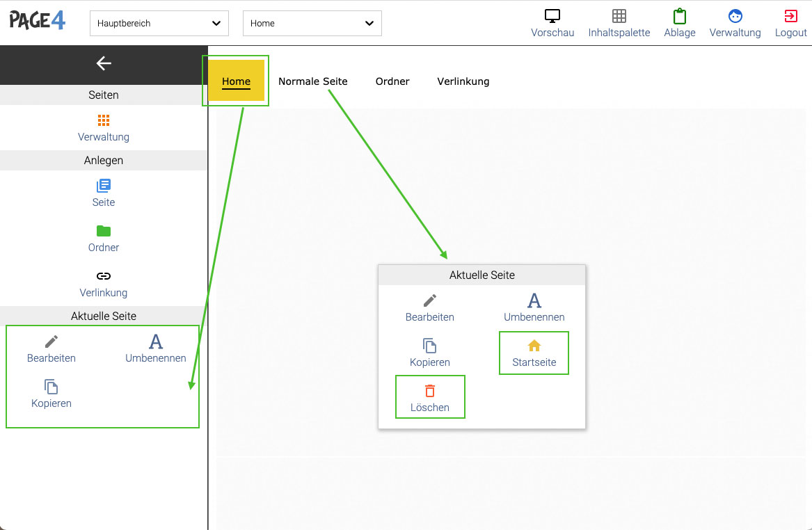Screen dimensions: 812x530
Task: Click the Löschen label in popup
Action: 430,408
